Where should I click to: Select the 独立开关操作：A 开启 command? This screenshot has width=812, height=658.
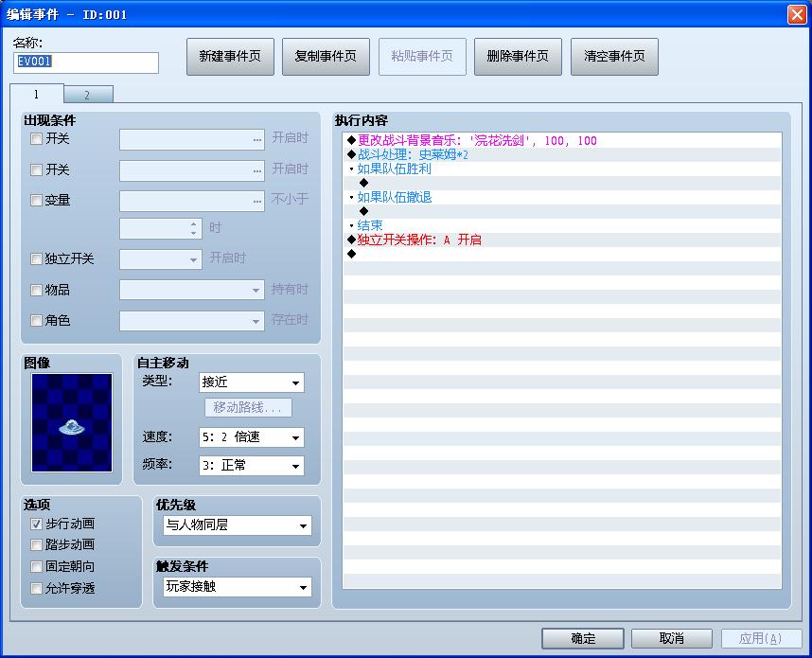coord(562,240)
